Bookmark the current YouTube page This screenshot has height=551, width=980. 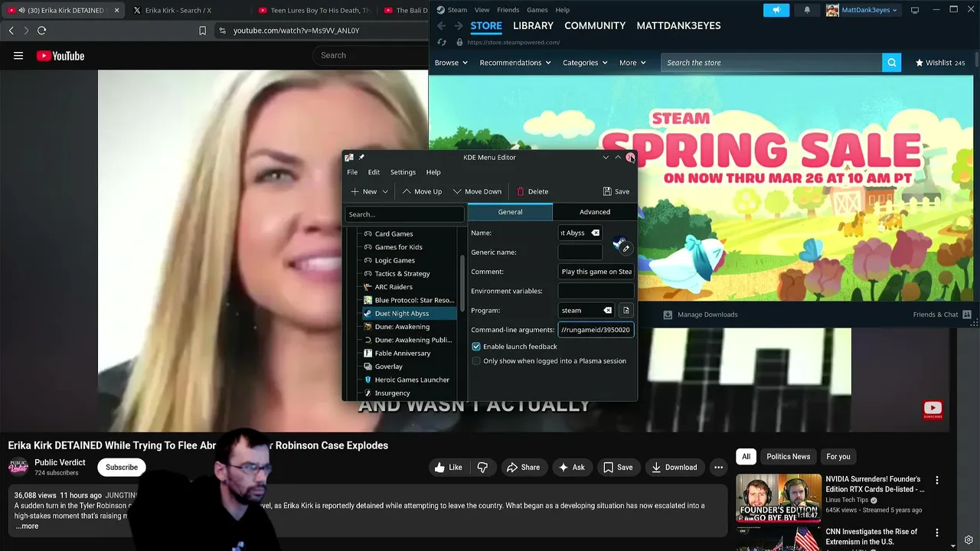tap(202, 31)
